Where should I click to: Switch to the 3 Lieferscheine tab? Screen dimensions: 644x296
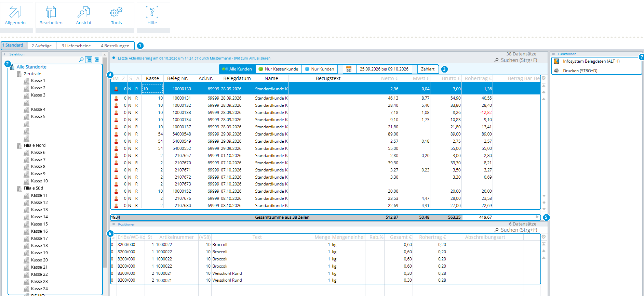[x=76, y=46]
